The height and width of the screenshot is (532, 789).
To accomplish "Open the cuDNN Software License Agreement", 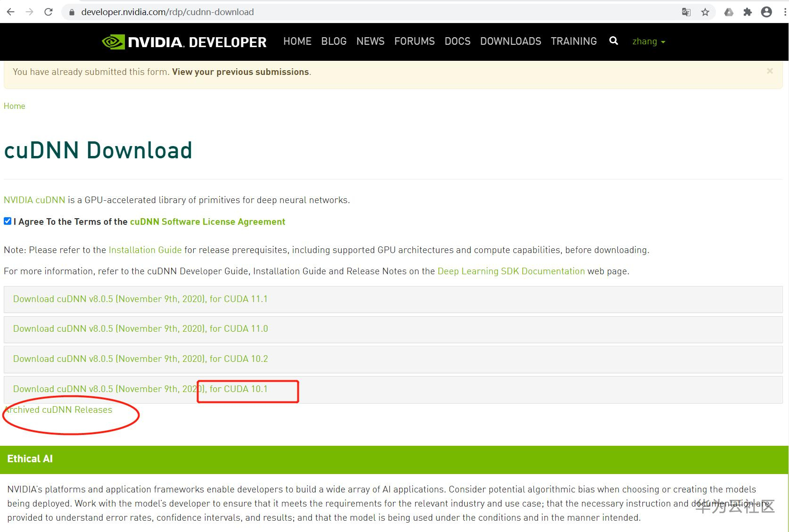I will point(207,221).
